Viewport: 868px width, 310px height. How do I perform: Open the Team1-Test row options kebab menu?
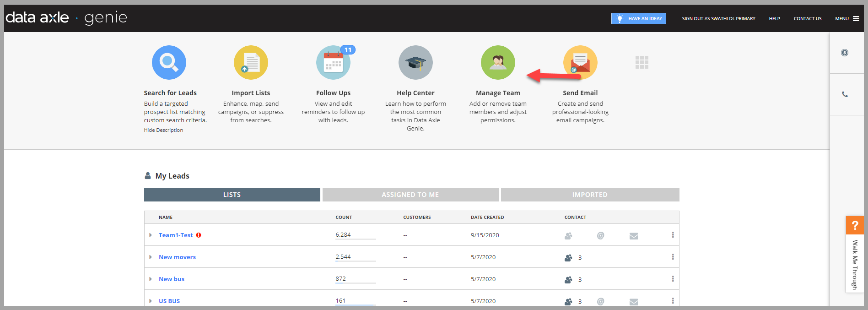click(x=673, y=235)
